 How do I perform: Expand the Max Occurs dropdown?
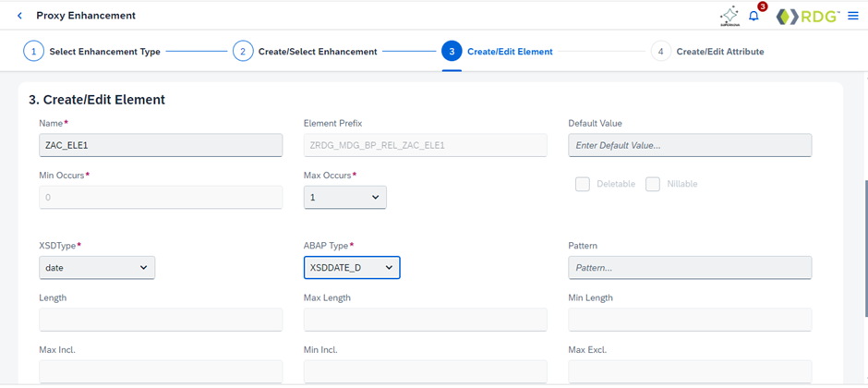(344, 197)
